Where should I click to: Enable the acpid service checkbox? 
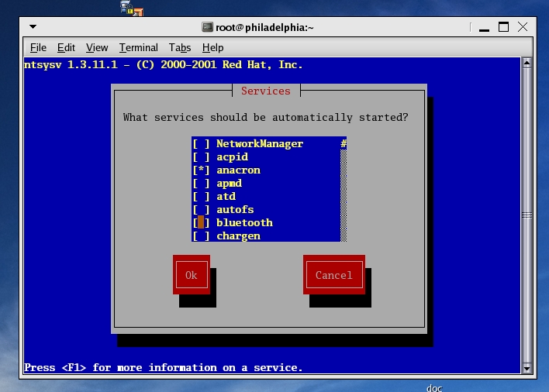201,157
